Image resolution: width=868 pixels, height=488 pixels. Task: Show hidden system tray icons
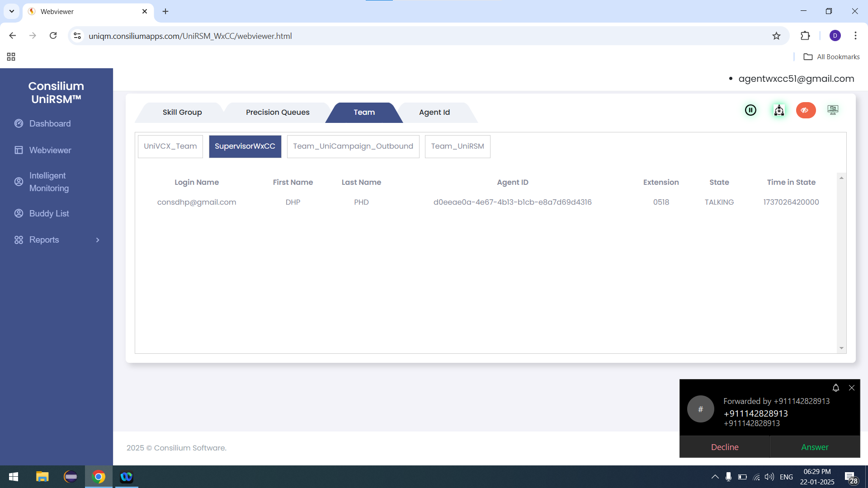tap(715, 477)
